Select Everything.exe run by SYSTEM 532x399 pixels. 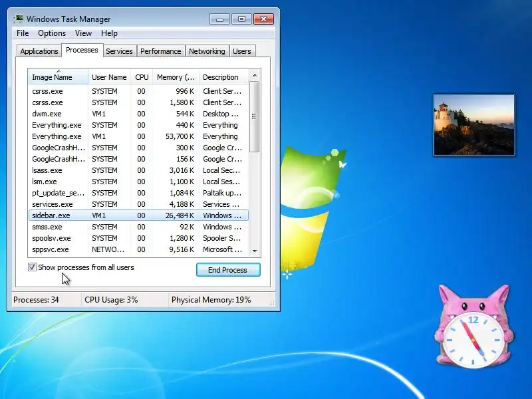[138, 125]
